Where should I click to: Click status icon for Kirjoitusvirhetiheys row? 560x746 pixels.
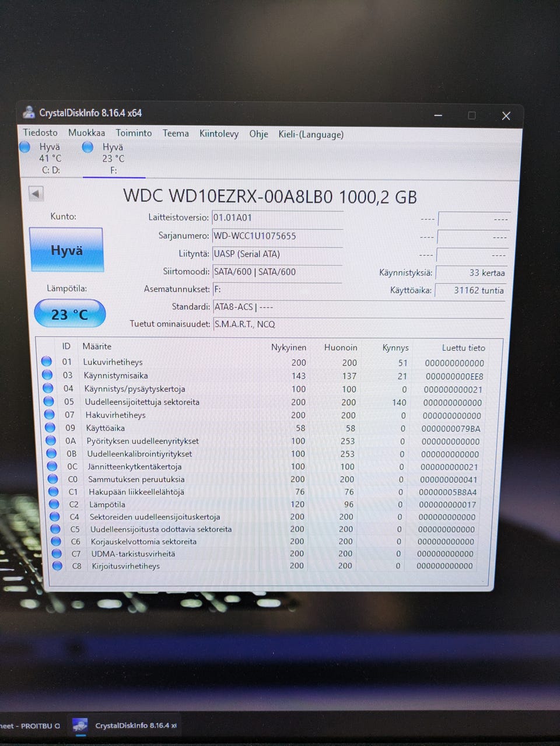point(57,566)
